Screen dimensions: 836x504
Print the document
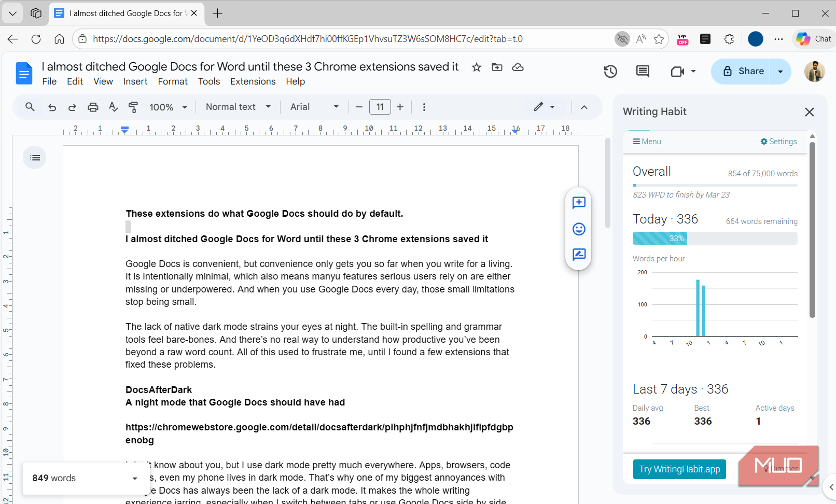tap(93, 107)
